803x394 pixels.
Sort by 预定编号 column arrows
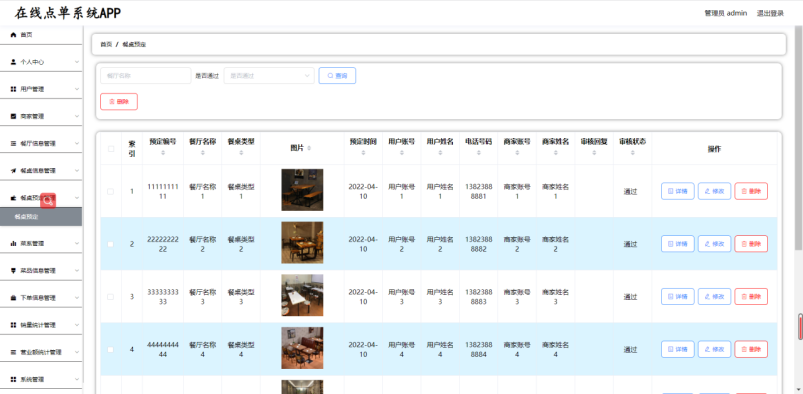[162, 153]
